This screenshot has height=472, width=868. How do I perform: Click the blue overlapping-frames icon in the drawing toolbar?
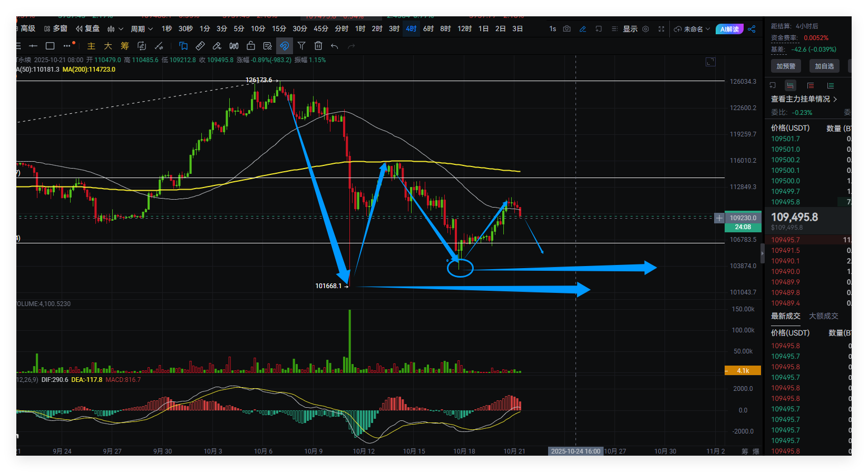[183, 46]
